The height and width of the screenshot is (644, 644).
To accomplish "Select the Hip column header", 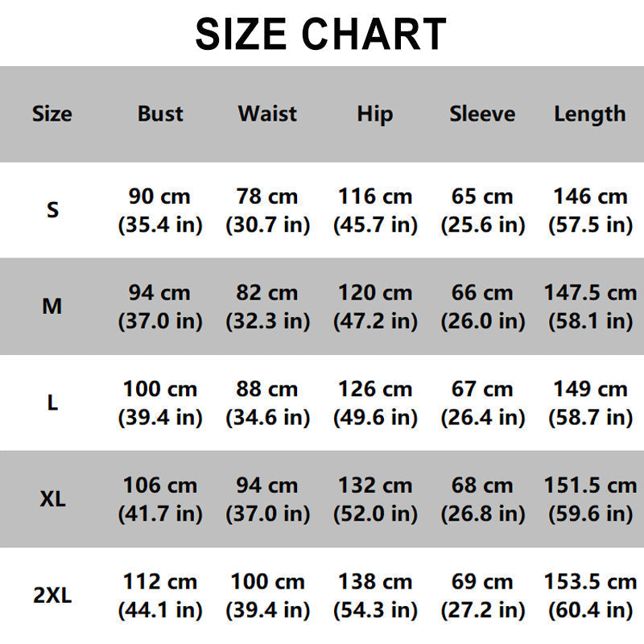I will coord(375,114).
